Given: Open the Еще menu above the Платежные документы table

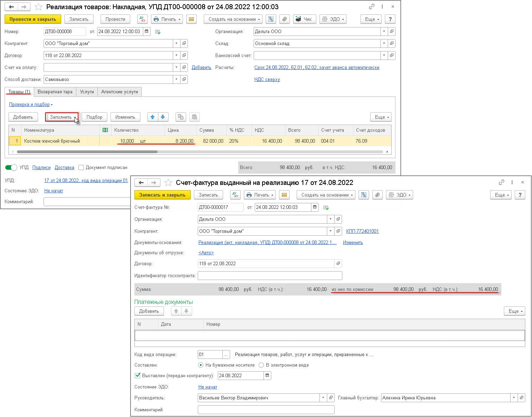Looking at the screenshot, I should coord(515,311).
